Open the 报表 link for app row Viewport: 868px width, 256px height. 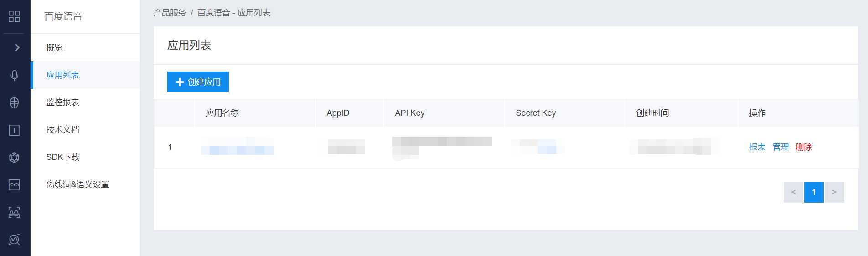click(x=757, y=147)
